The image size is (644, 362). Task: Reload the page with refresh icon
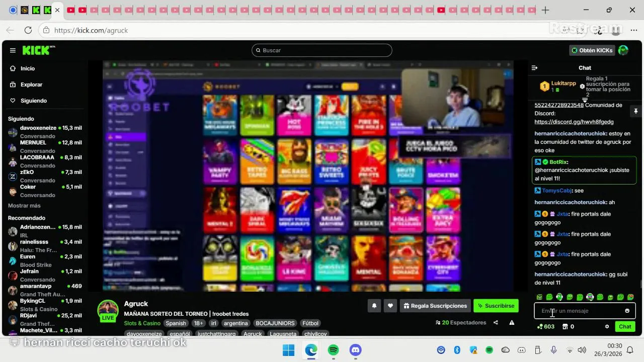(x=28, y=30)
